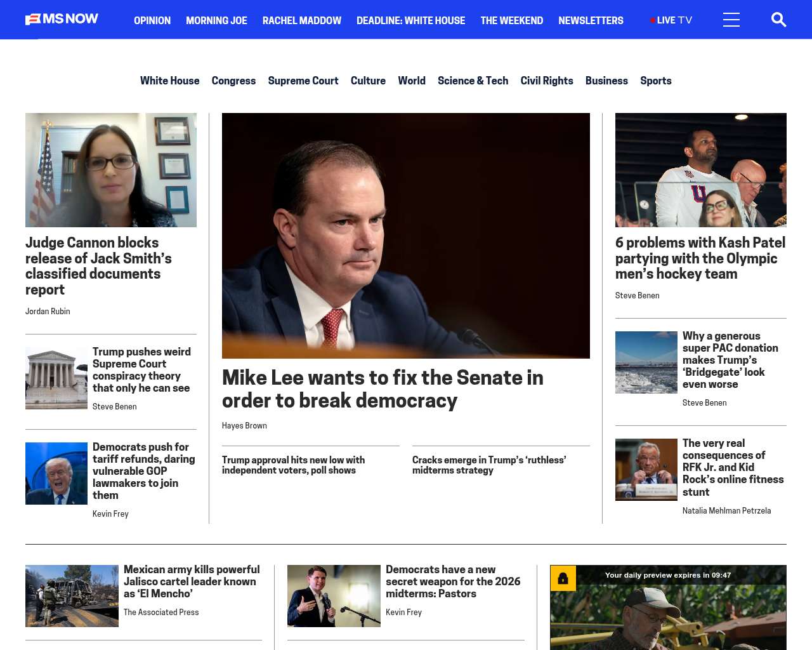Open the search magnifier icon

778,20
